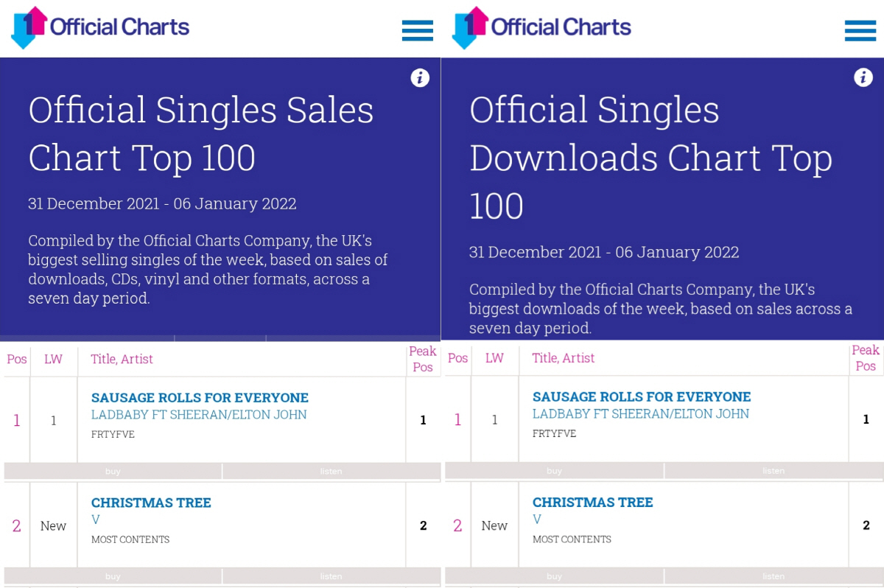
Task: Click Official Charts logo on right page
Action: pos(541,28)
